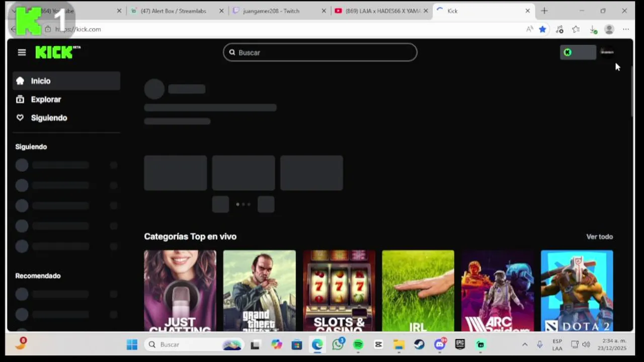
Task: Close the Kick browser tab
Action: coord(527,11)
